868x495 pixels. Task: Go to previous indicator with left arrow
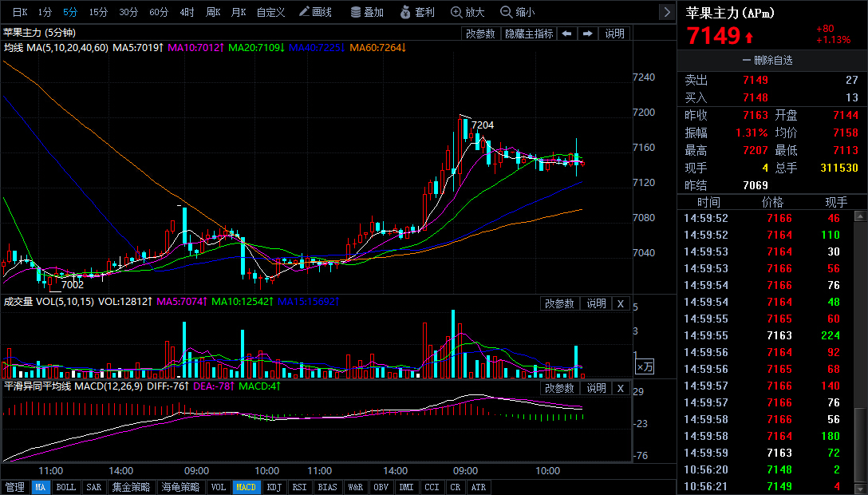[566, 34]
